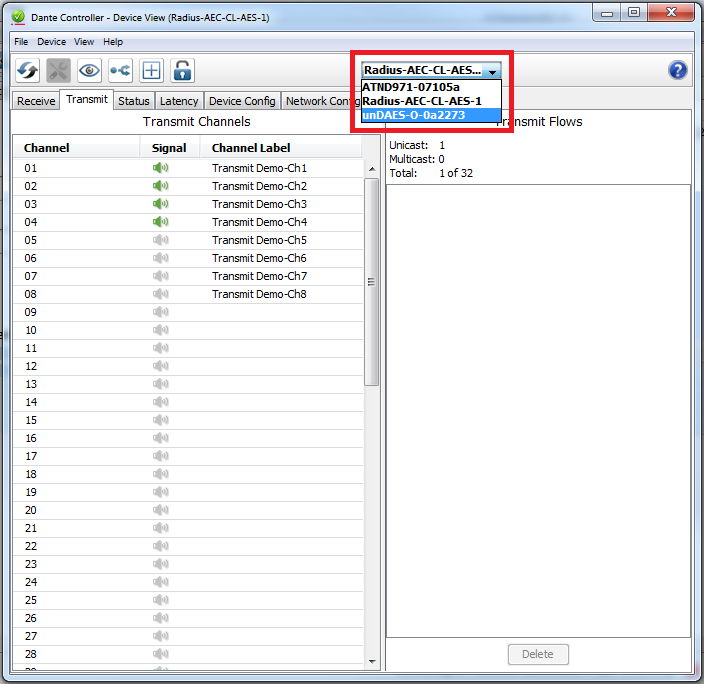704x684 pixels.
Task: Click the empty label cell of channel 13
Action: pyautogui.click(x=282, y=384)
